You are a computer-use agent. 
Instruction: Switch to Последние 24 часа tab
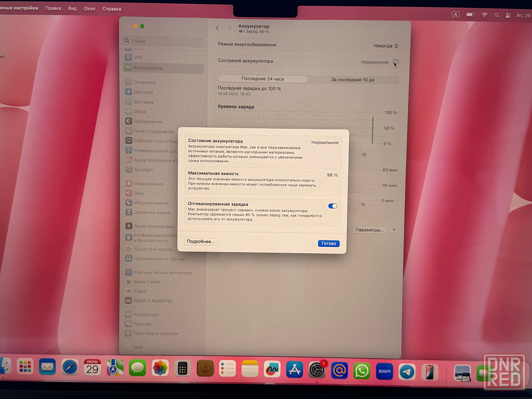click(263, 79)
